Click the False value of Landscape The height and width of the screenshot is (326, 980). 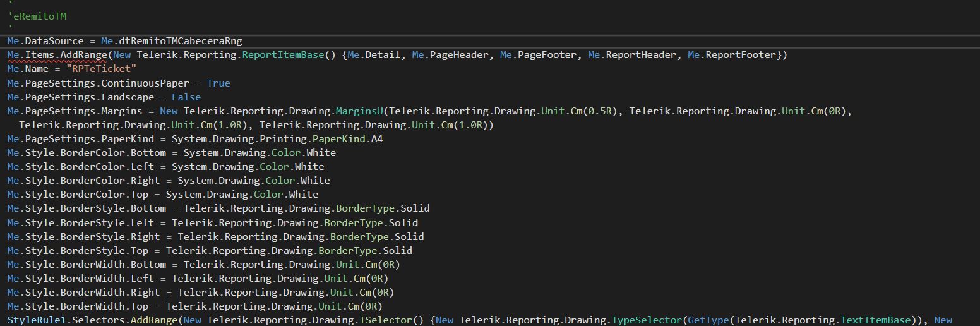186,97
